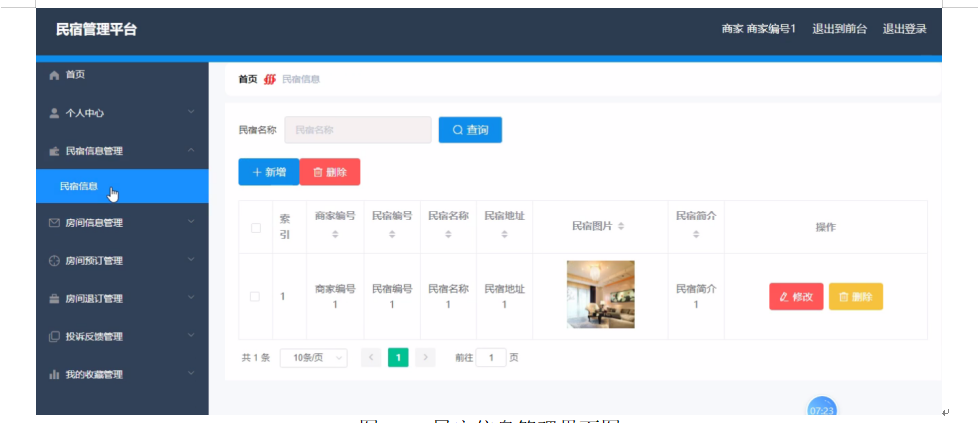Sort by 商家编号 column arrows
This screenshot has height=423, width=979.
335,234
